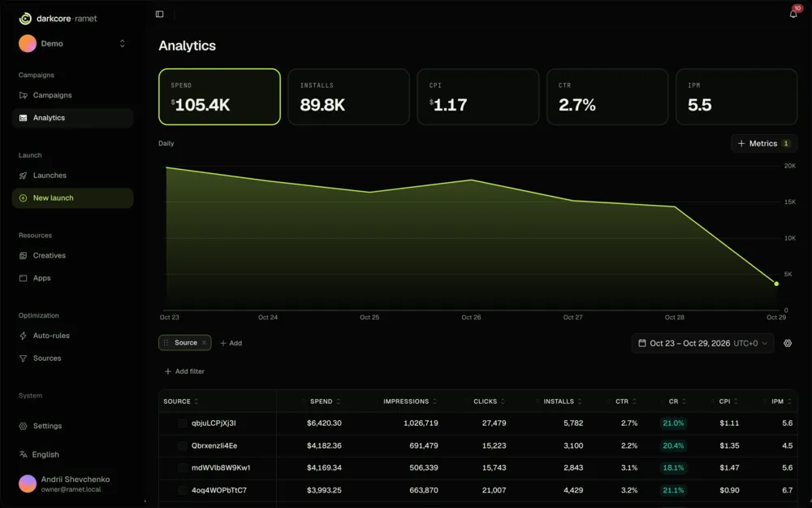Add another grouping dimension
Image resolution: width=812 pixels, height=508 pixels.
[x=231, y=343]
